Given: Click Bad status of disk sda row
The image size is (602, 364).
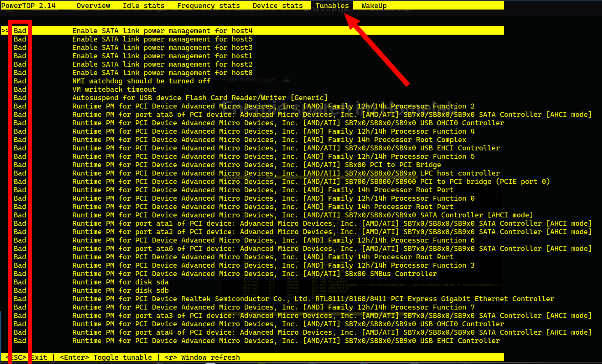Looking at the screenshot, I should pos(20,282).
